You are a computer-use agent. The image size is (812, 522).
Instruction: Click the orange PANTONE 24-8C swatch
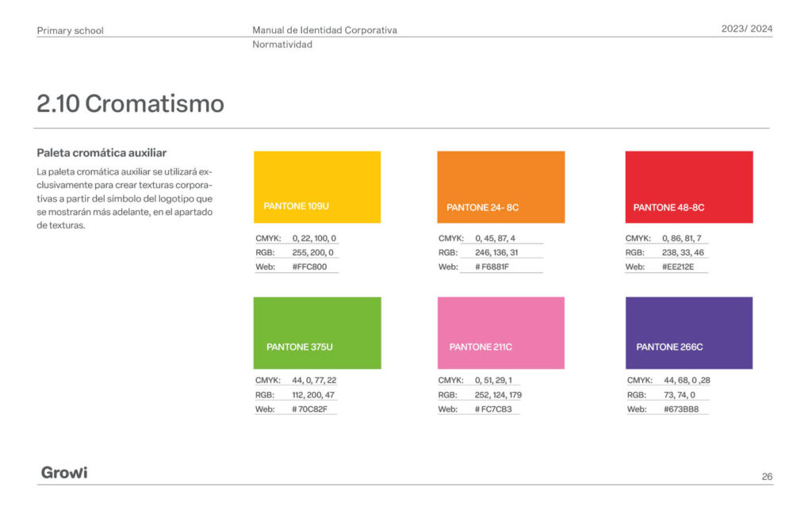pyautogui.click(x=501, y=187)
